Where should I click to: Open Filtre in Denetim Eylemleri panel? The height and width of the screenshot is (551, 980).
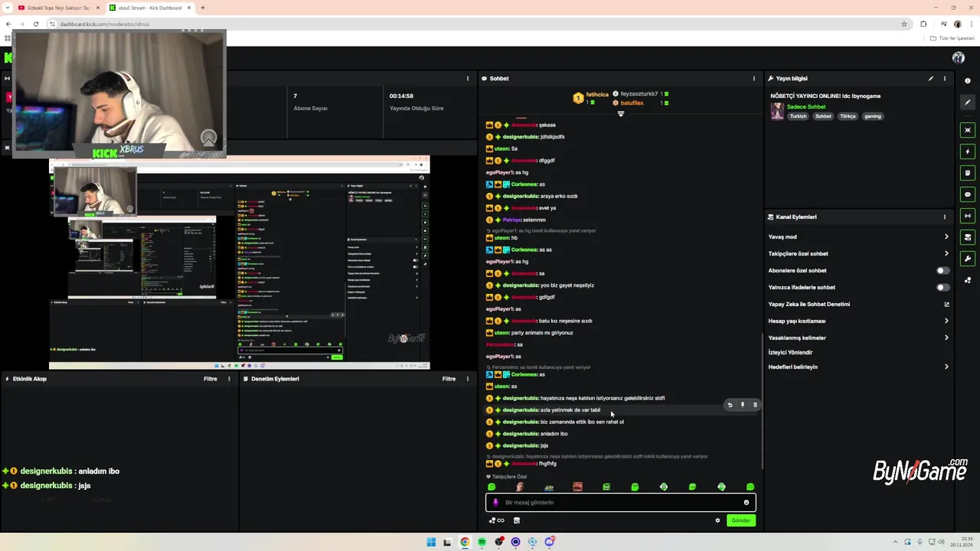[449, 379]
